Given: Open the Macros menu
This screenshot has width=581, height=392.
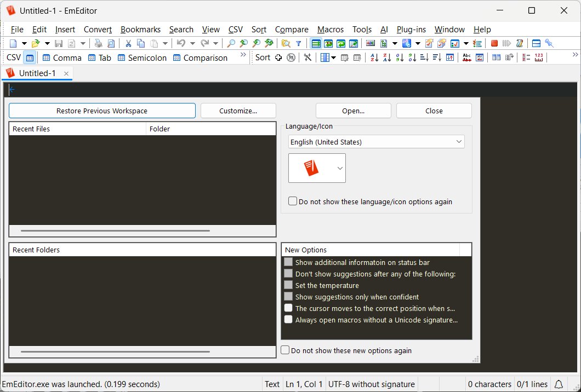Looking at the screenshot, I should (330, 30).
